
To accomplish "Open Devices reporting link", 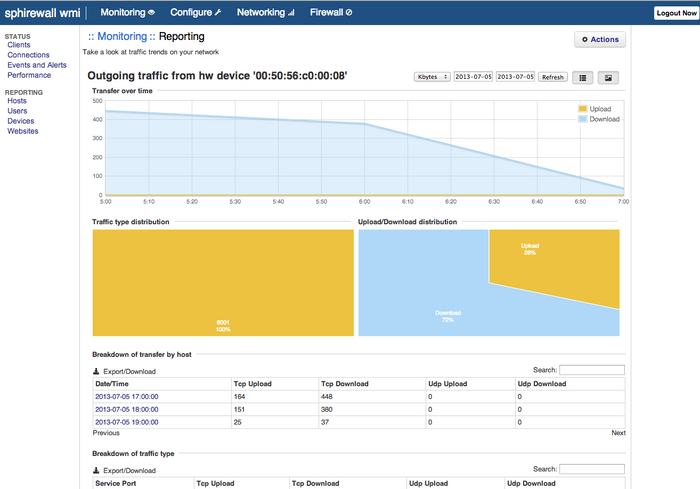I will [x=21, y=121].
